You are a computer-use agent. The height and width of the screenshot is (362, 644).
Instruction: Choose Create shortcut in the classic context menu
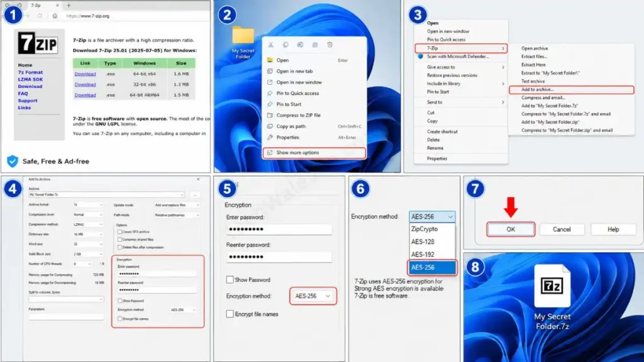pos(442,132)
